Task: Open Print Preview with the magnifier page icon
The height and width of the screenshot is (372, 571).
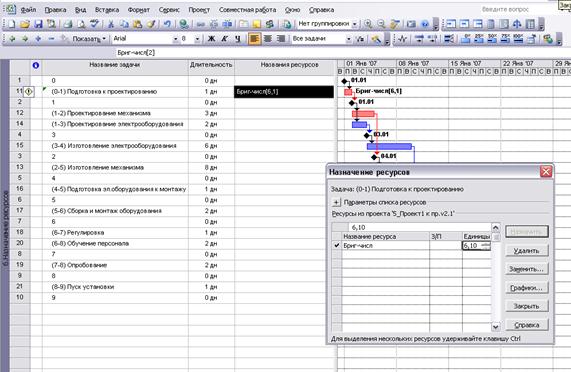Action: (x=81, y=24)
